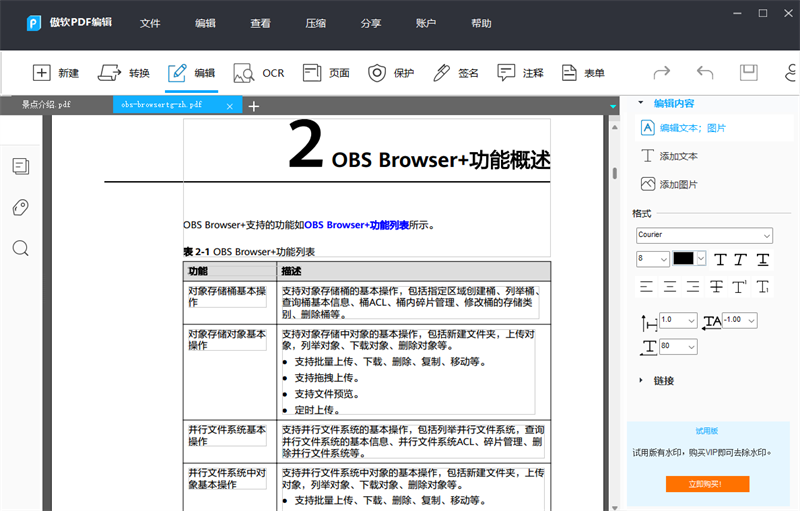Open the 表单 form tool

pyautogui.click(x=583, y=73)
